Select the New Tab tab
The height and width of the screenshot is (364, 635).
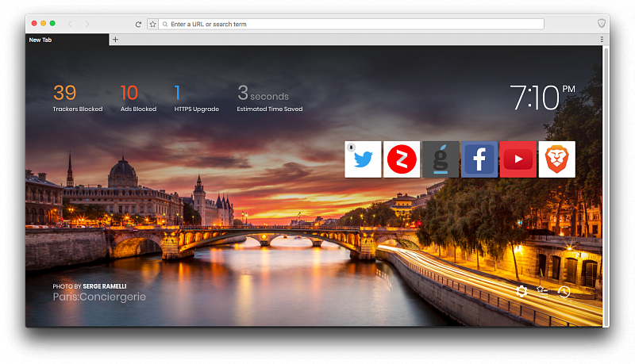[67, 40]
